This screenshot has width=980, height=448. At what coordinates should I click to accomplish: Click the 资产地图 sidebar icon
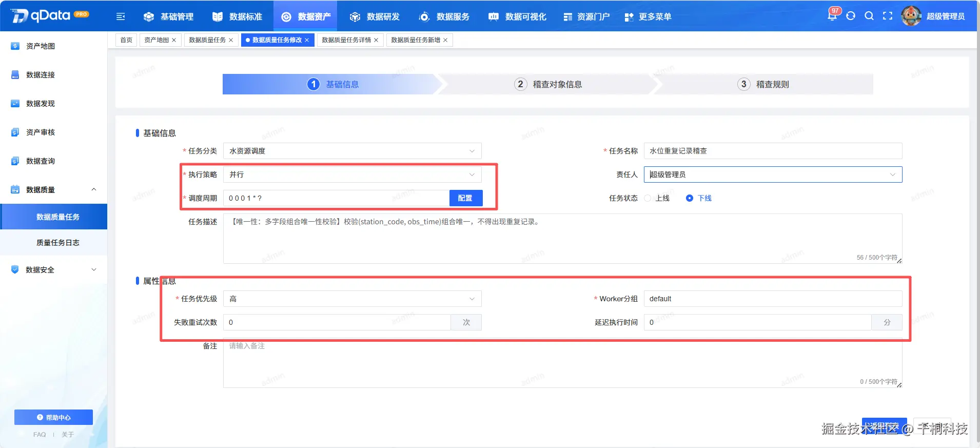[15, 46]
